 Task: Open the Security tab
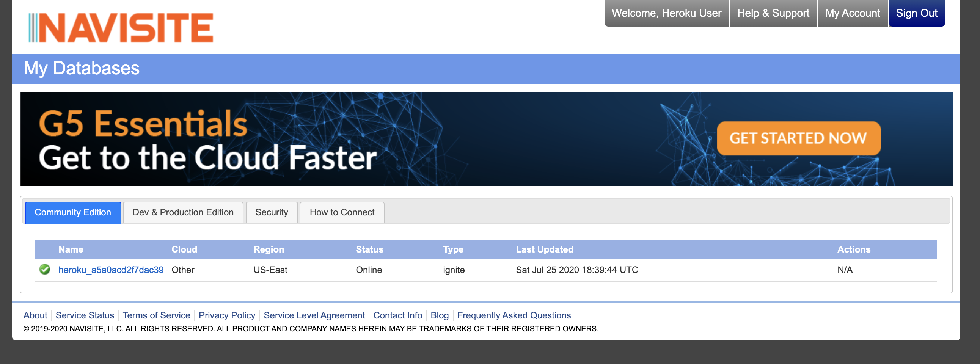click(x=272, y=212)
